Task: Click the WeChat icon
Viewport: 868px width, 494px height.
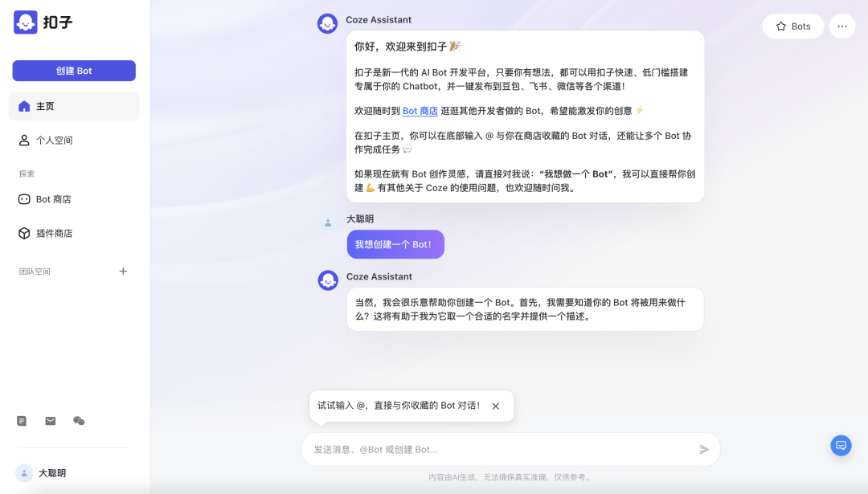Action: coord(79,421)
